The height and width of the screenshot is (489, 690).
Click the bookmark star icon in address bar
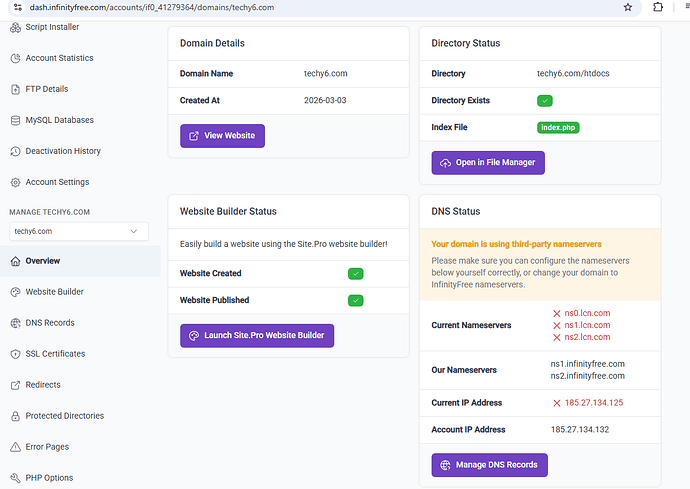point(627,7)
